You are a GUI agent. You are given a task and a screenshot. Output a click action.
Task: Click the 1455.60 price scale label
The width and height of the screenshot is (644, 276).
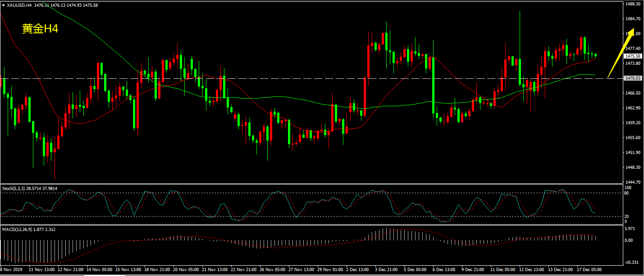pos(633,138)
